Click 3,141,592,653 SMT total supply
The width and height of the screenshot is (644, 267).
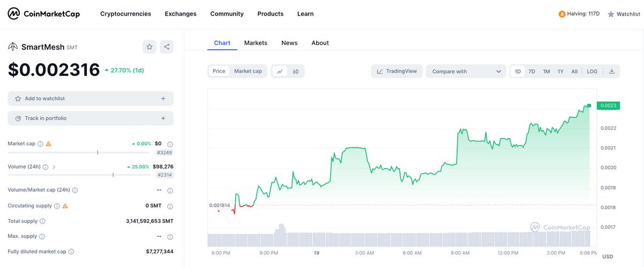149,221
